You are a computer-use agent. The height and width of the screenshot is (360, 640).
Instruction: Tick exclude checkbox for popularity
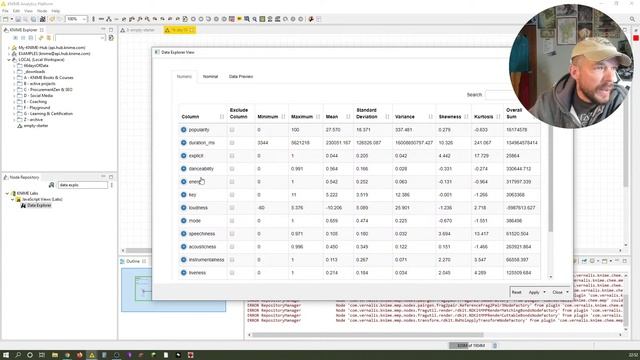[232, 130]
